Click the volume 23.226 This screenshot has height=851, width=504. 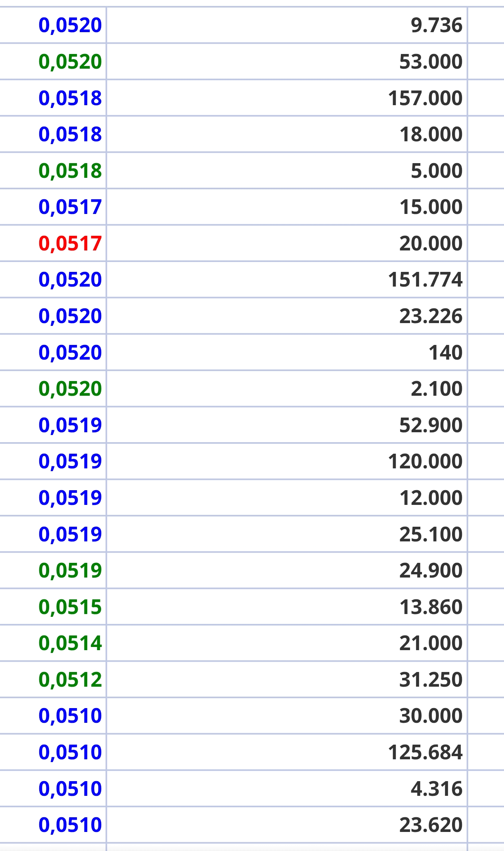click(x=431, y=316)
